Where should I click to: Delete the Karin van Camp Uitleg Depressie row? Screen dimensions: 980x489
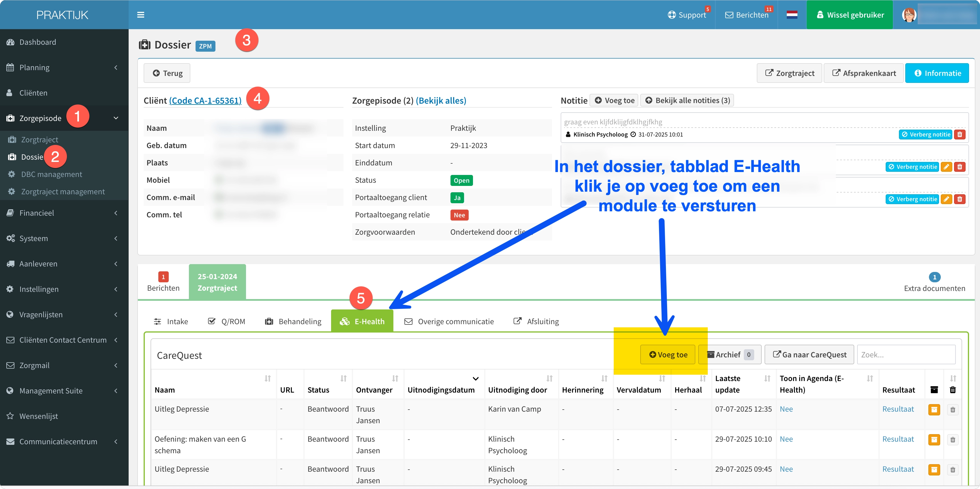tap(953, 409)
